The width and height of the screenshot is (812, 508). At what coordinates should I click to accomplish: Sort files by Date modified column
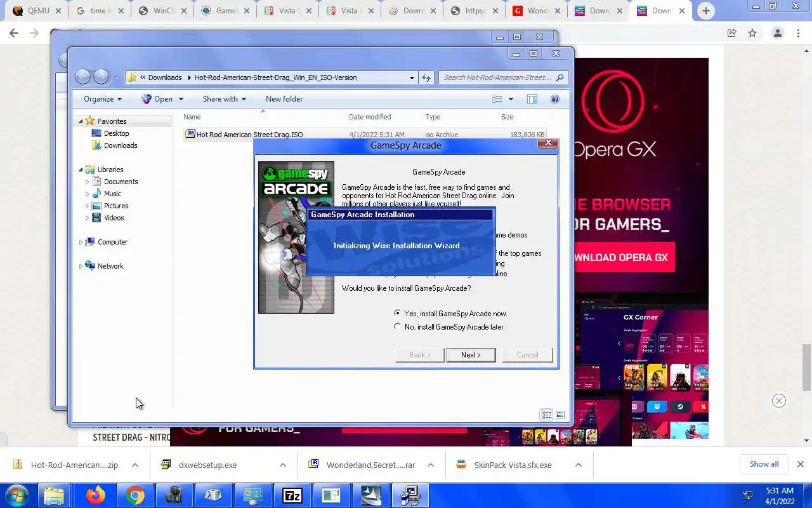pos(370,117)
